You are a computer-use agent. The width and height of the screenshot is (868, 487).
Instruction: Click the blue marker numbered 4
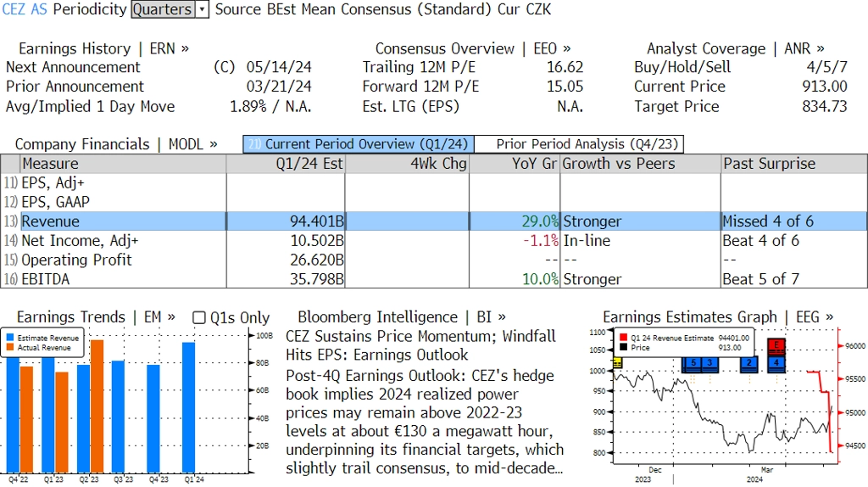point(776,363)
